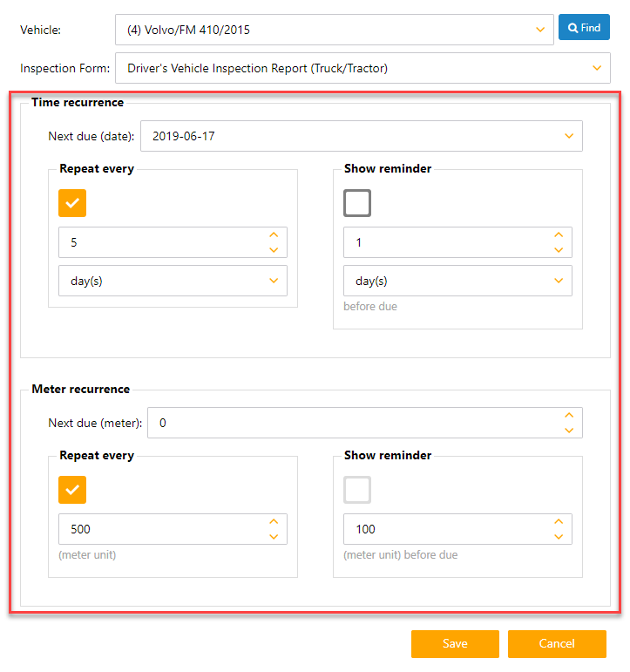Open the Repeat every day(s) unit dropdown
This screenshot has height=672, width=630.
point(173,281)
